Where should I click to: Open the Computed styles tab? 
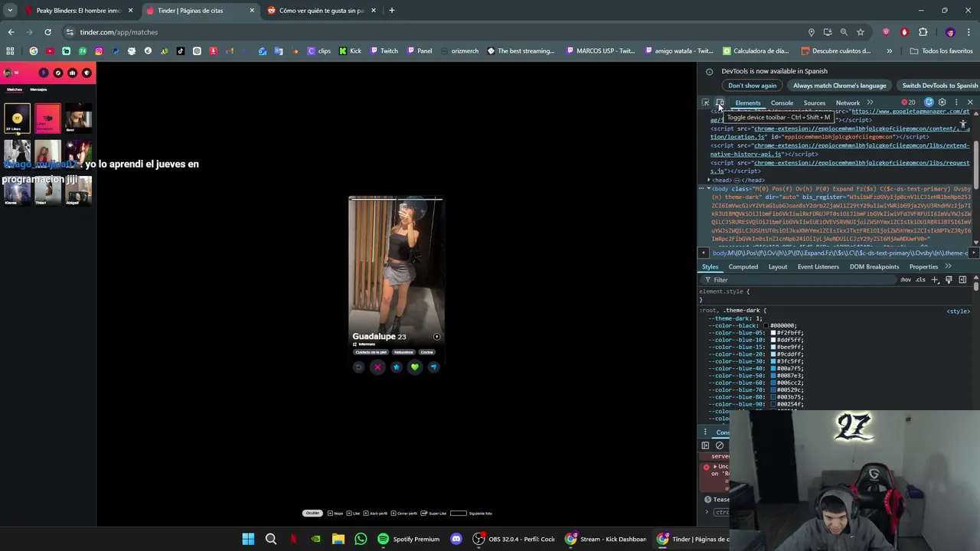[743, 267]
